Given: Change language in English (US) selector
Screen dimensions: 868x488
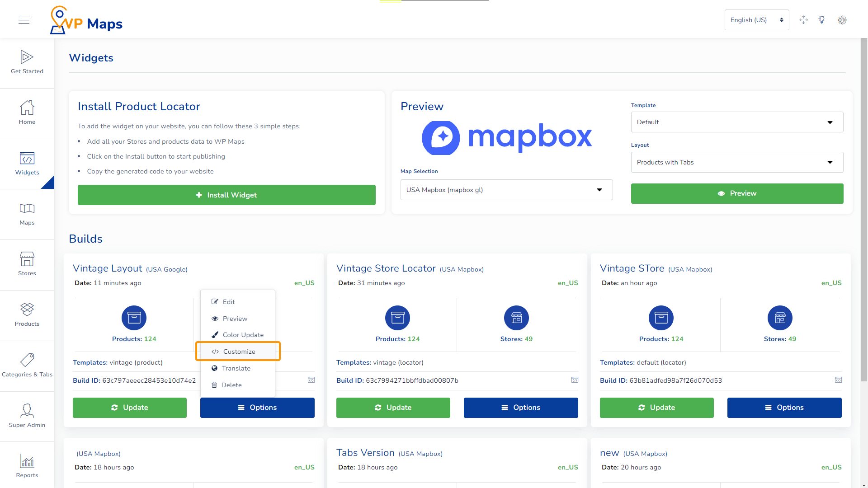Looking at the screenshot, I should pos(756,20).
